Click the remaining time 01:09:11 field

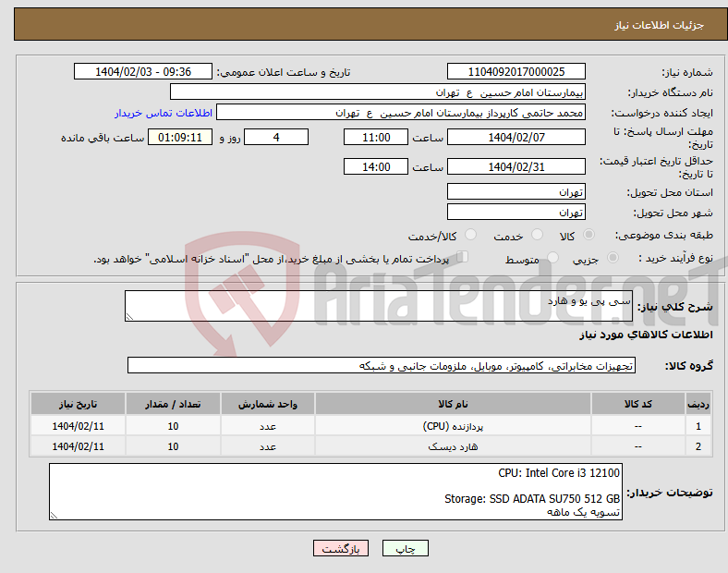[180, 137]
